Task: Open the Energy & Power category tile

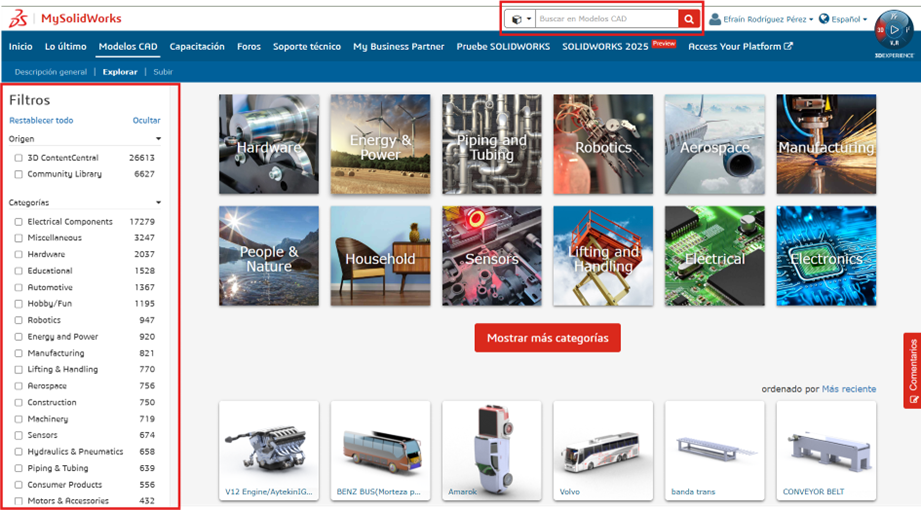Action: [381, 144]
